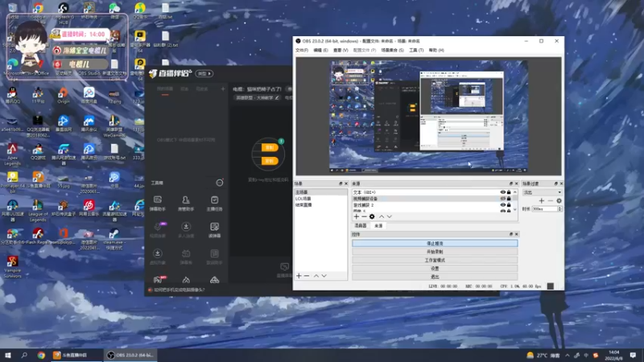
Task: Add a new scene with plus icon
Action: point(299,276)
